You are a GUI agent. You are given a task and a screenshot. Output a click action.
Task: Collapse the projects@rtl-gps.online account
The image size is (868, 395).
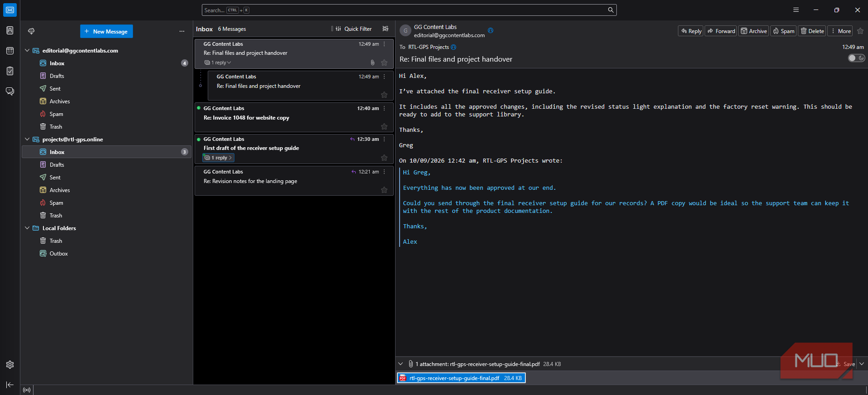pyautogui.click(x=27, y=140)
